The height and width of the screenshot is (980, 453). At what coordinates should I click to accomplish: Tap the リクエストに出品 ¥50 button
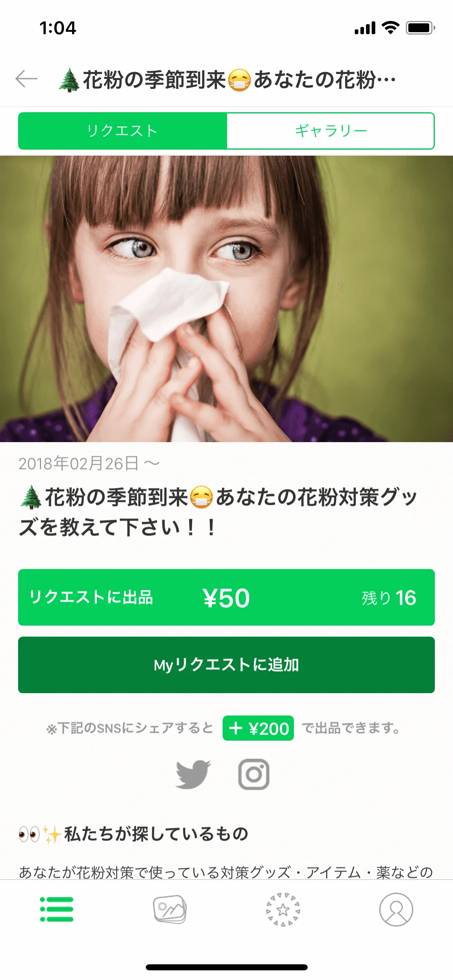(226, 597)
